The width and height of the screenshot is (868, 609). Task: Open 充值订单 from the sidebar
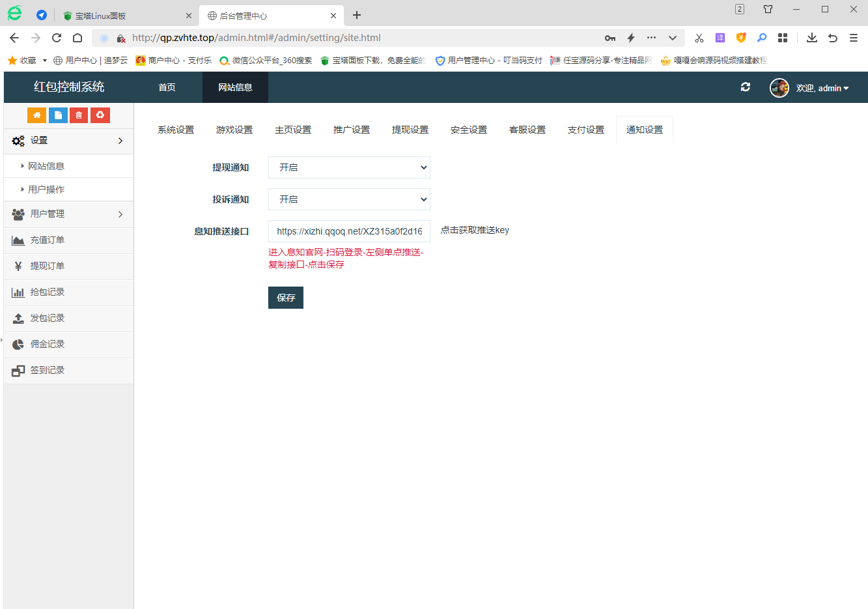tap(47, 240)
